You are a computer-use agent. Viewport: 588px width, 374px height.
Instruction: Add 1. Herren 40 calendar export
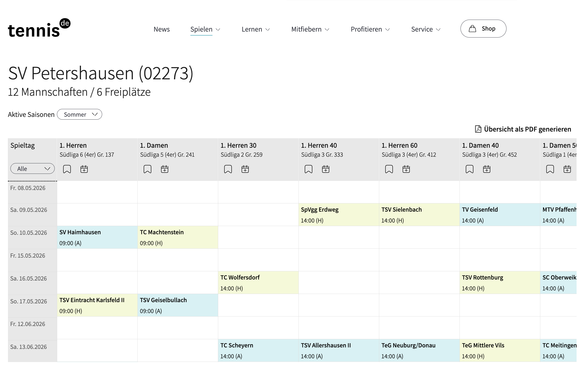326,169
